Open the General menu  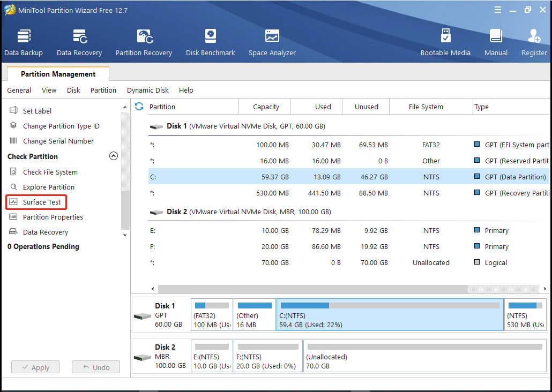click(x=19, y=91)
